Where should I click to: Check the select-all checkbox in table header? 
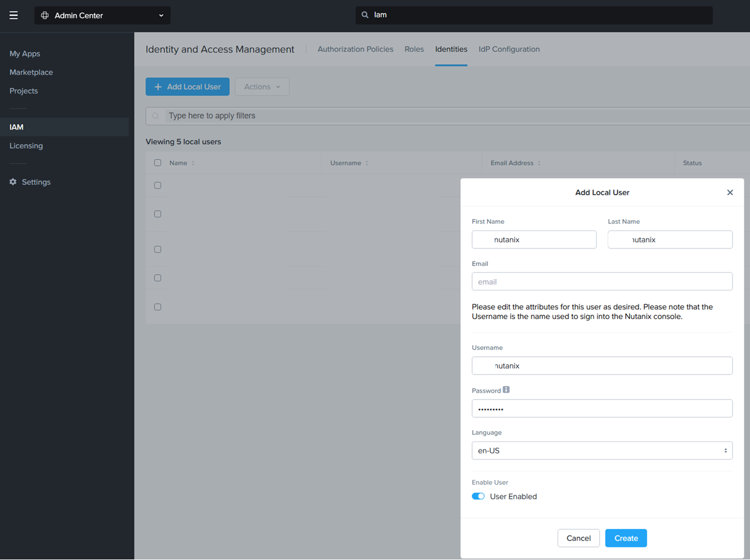(x=158, y=163)
